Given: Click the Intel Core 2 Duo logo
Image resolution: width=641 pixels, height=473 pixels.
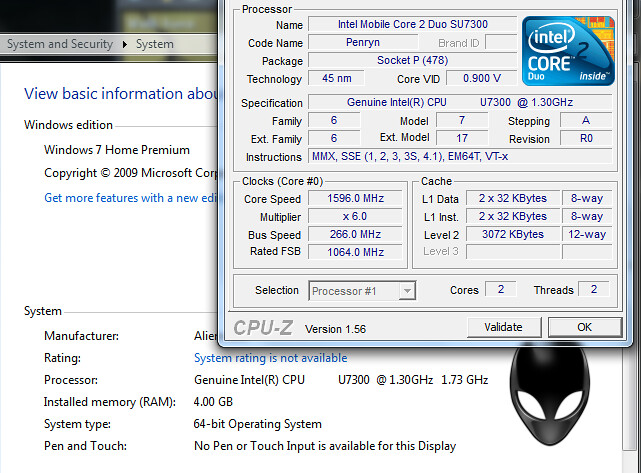Looking at the screenshot, I should pyautogui.click(x=568, y=51).
